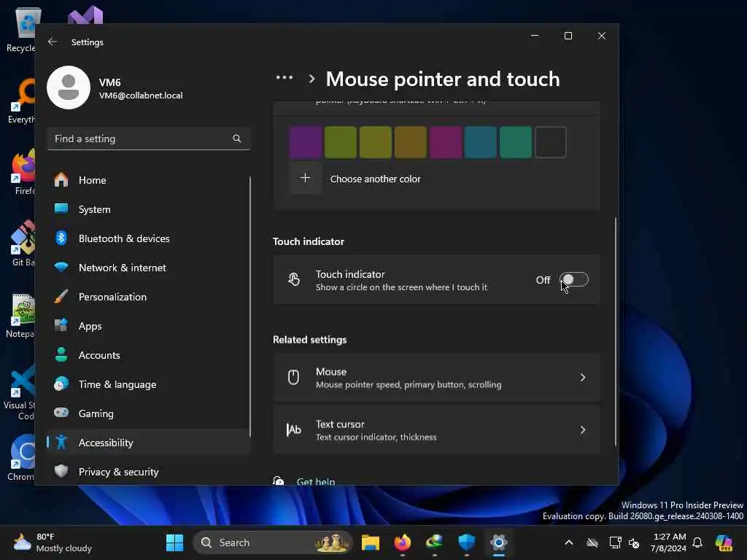The width and height of the screenshot is (747, 560).
Task: Click the search magnifier in Find a setting
Action: (237, 139)
